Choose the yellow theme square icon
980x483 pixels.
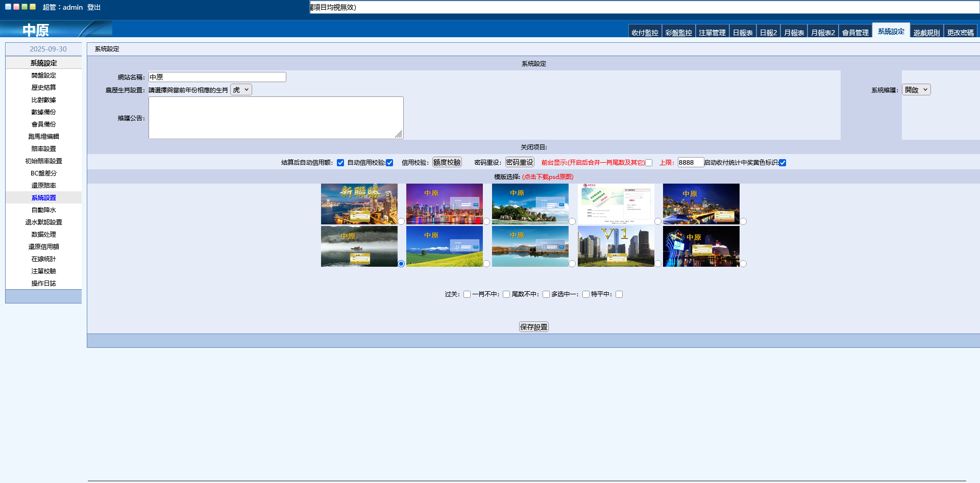tap(33, 7)
